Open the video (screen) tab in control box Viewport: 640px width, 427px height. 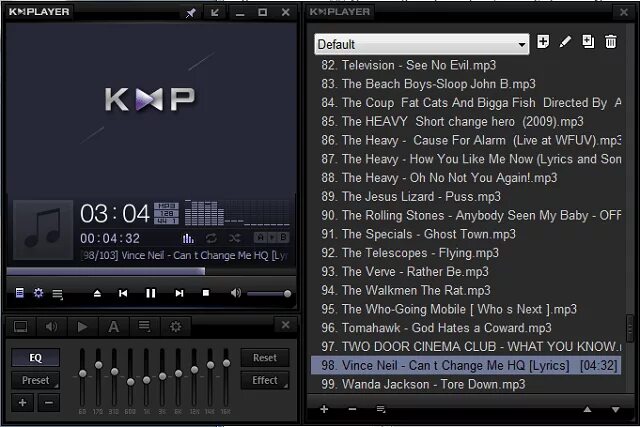tap(20, 327)
